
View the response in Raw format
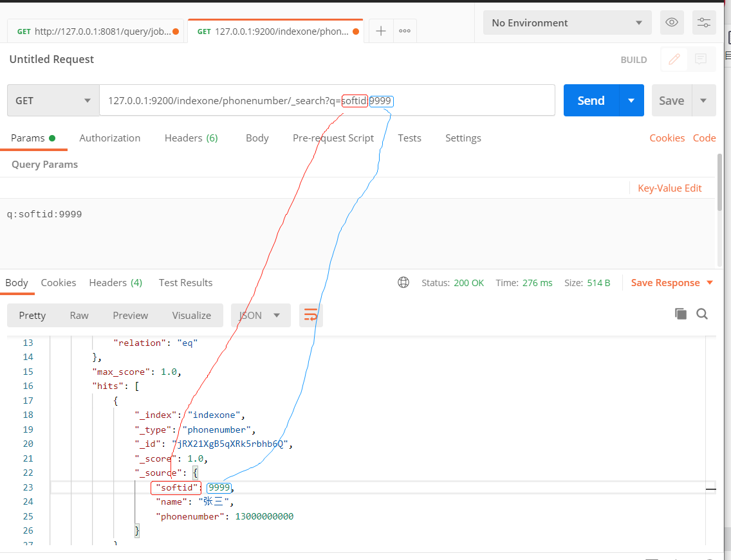click(79, 315)
